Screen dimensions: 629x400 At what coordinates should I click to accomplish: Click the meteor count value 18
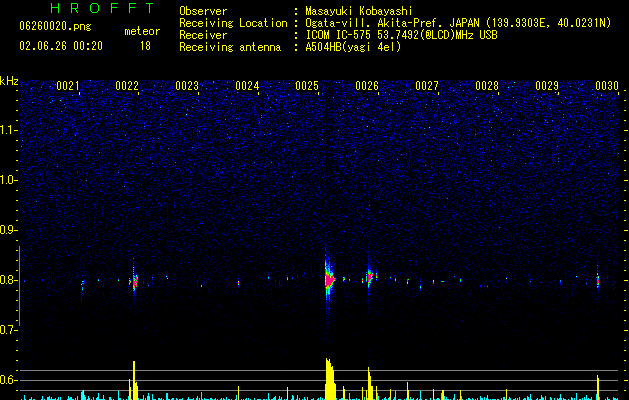pyautogui.click(x=145, y=46)
